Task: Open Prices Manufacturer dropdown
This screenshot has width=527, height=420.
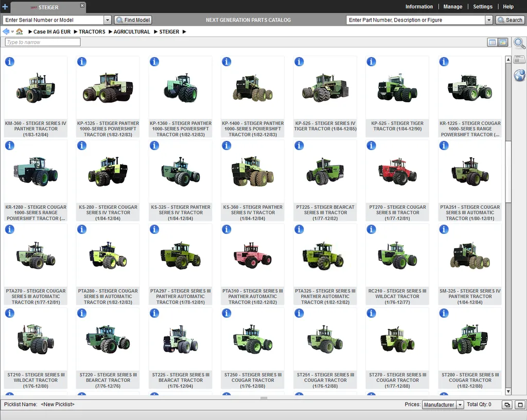Action: (x=460, y=405)
